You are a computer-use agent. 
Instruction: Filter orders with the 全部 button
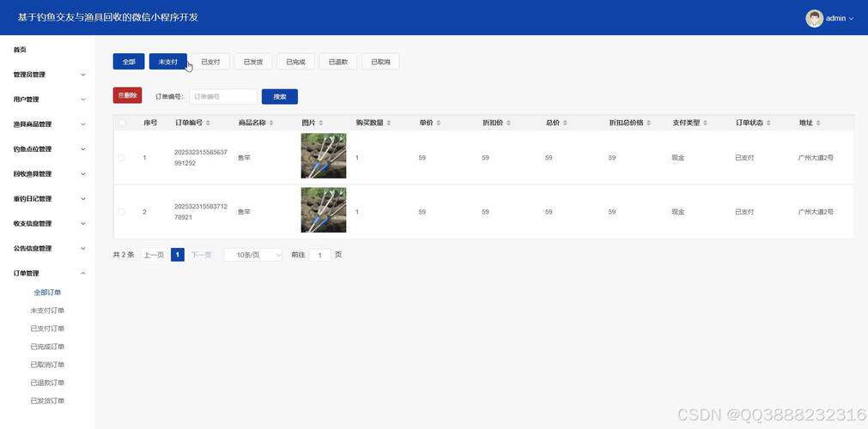click(129, 62)
